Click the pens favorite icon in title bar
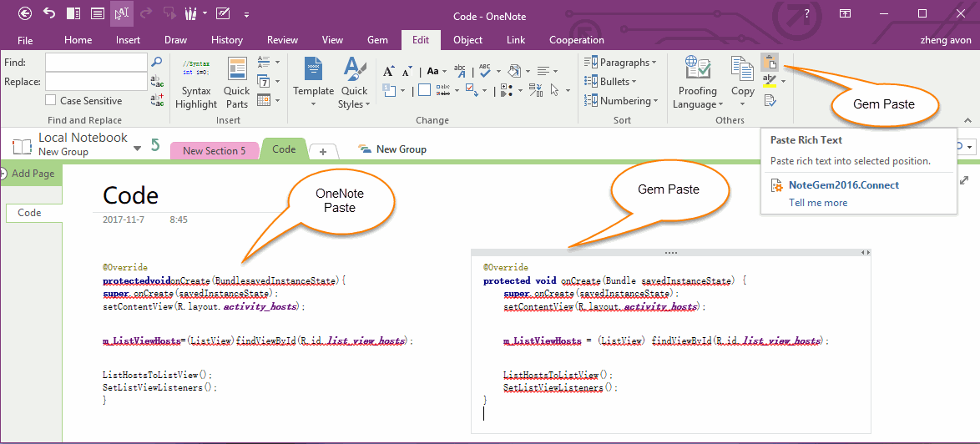The width and height of the screenshot is (980, 444). (x=190, y=13)
